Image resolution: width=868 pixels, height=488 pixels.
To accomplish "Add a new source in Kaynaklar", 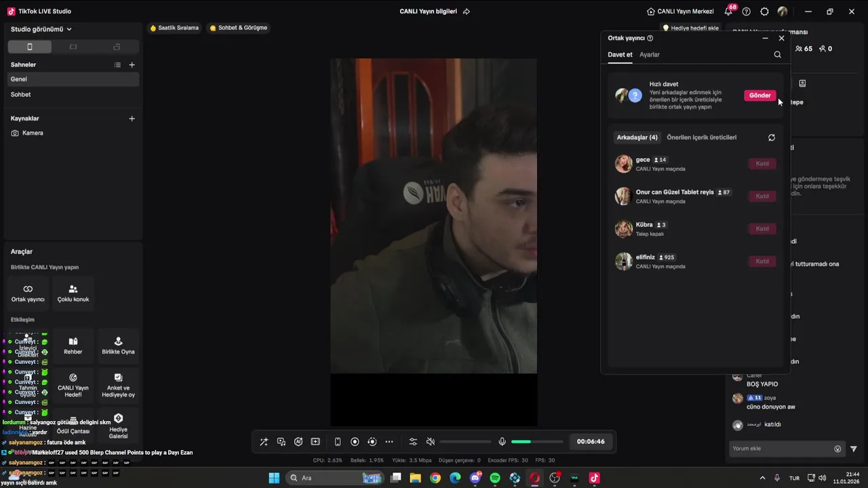I will point(132,119).
